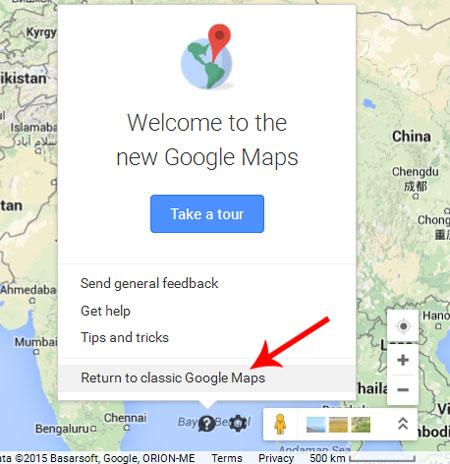Open the Terms link
Screen dimensions: 450x464
(x=227, y=458)
